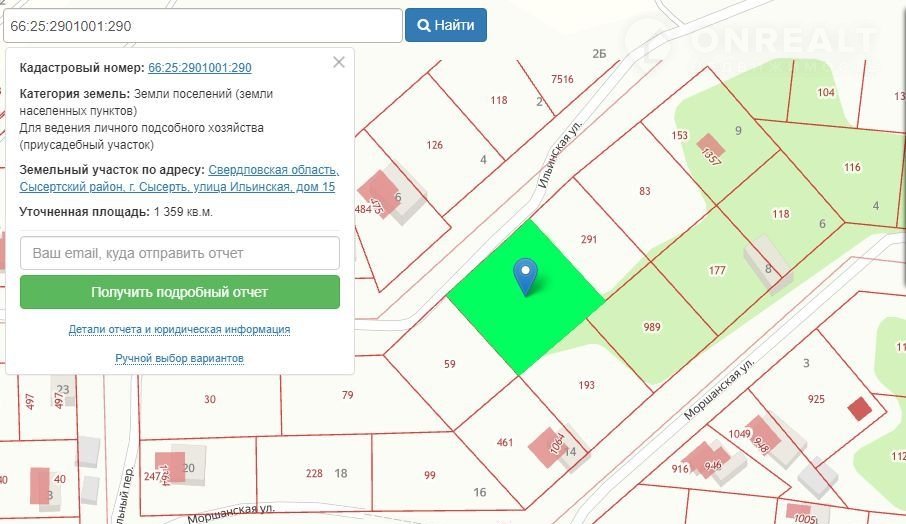Click parcel 83 on the map
Screen dimensions: 906x524
[645, 191]
